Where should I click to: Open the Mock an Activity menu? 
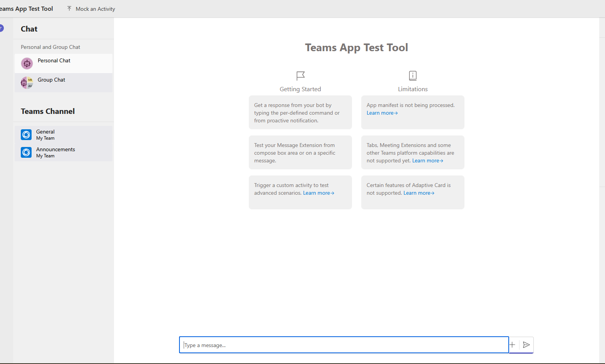91,9
